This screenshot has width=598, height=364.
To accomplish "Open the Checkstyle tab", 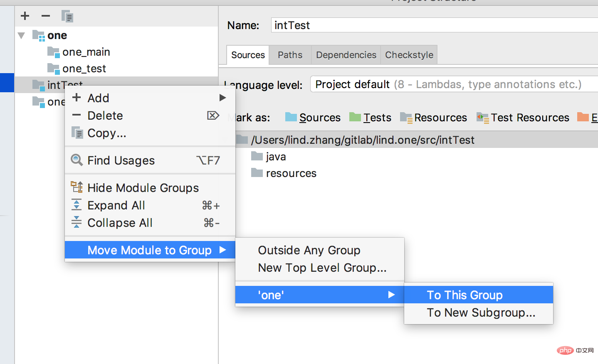I will [409, 55].
